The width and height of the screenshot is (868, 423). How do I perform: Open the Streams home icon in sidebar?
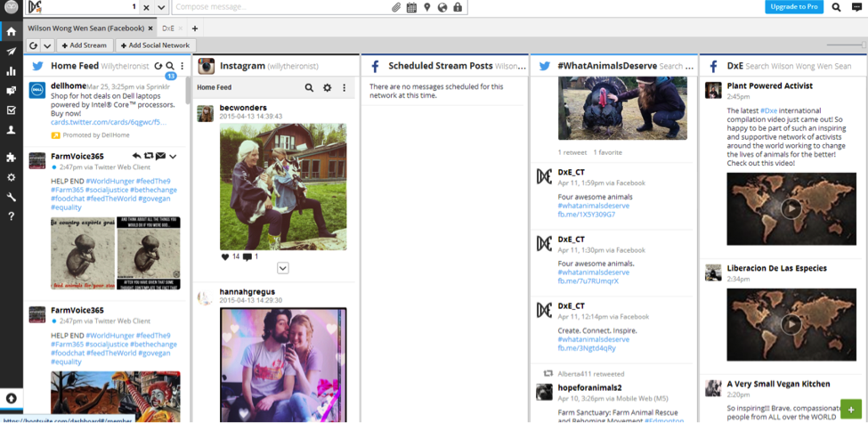tap(11, 31)
